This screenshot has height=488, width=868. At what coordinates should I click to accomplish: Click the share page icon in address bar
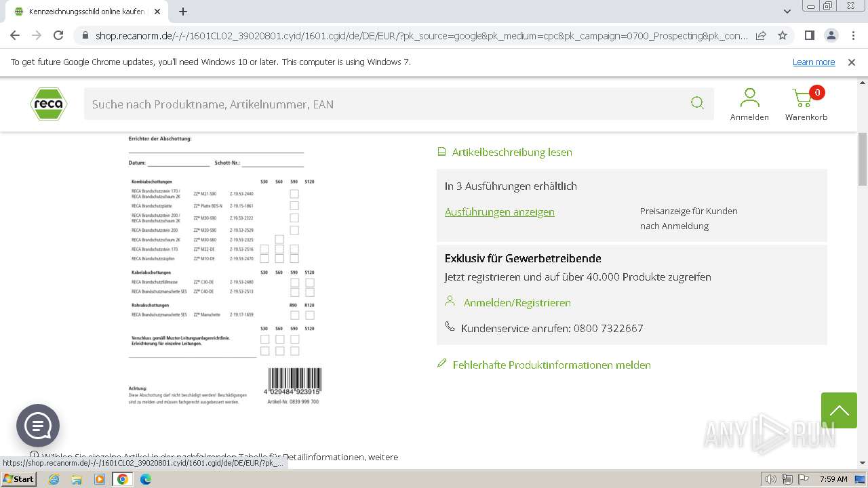761,35
